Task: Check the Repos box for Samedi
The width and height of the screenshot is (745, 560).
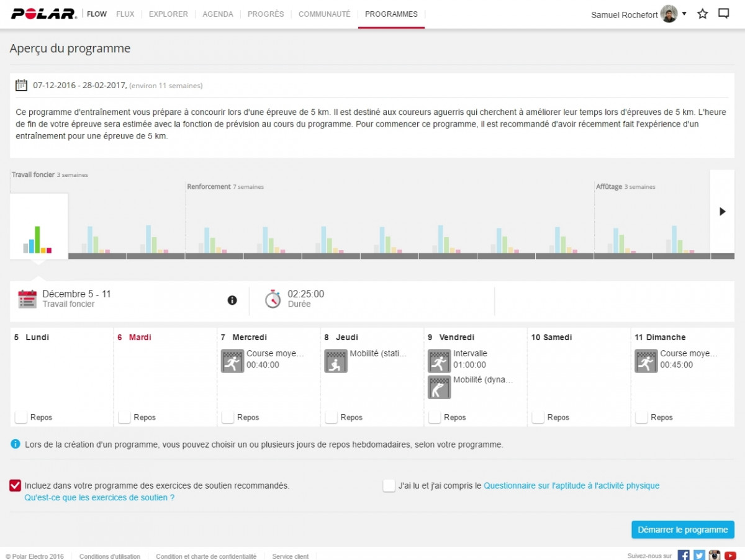Action: click(538, 417)
